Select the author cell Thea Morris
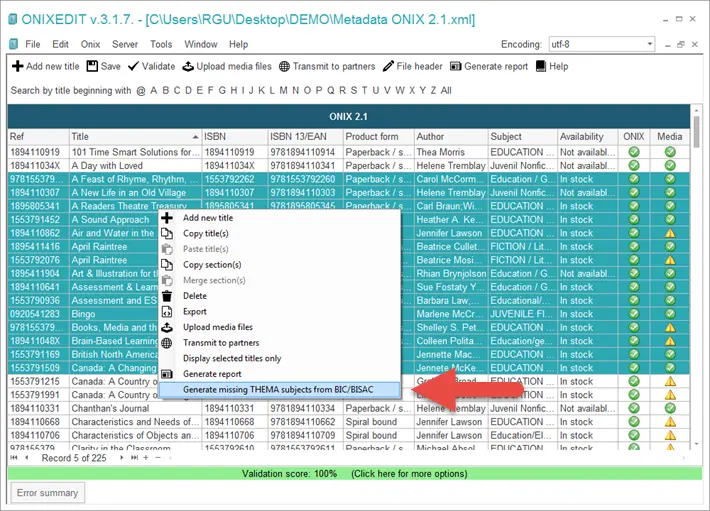710x511 pixels. 451,152
